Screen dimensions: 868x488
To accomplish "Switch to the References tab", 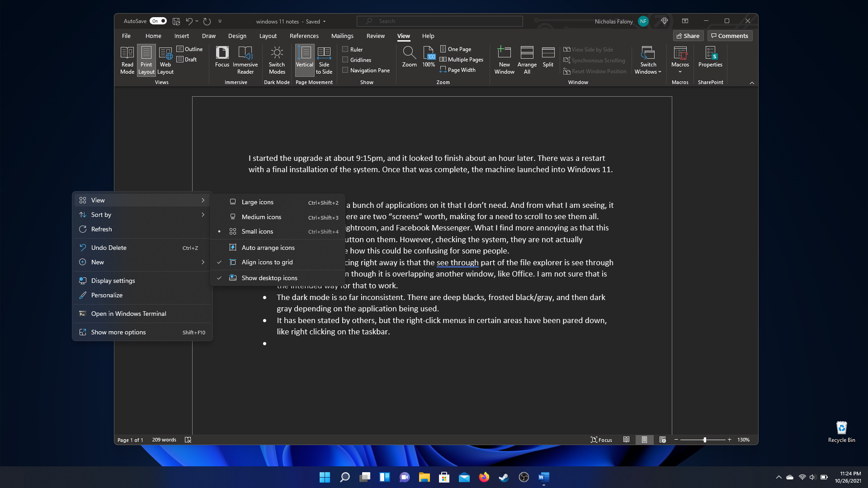I will point(304,36).
